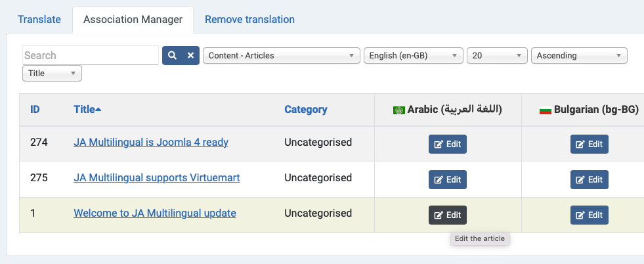
Task: Click the Arabic flag icon in header
Action: click(x=398, y=110)
